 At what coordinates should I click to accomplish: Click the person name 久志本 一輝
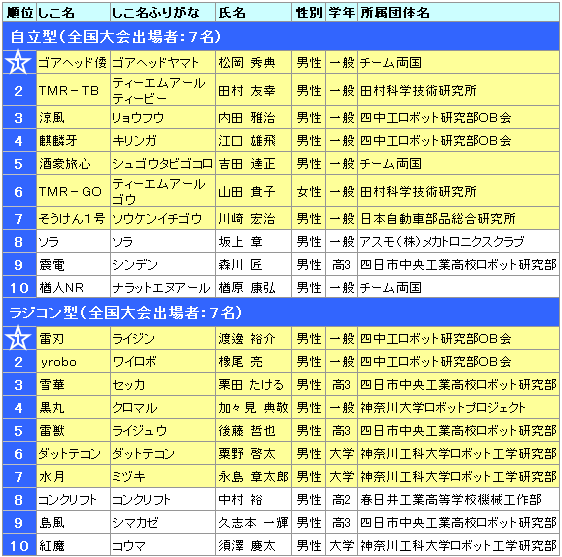pyautogui.click(x=253, y=523)
